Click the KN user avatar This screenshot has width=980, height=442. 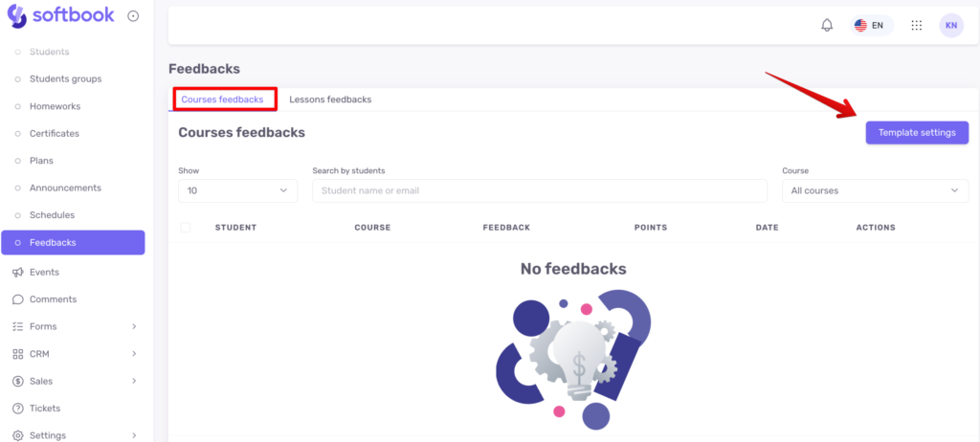click(951, 26)
